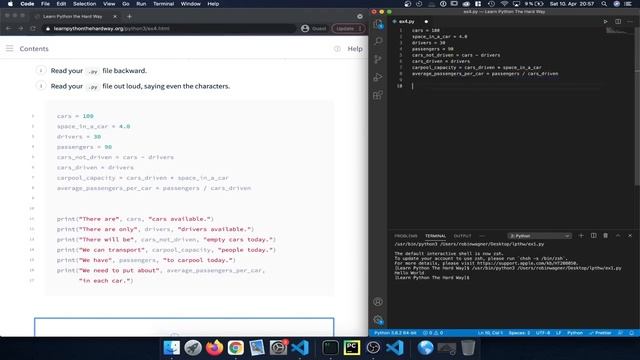Click the Contents label on the webpage
640x360 pixels.
(x=34, y=49)
